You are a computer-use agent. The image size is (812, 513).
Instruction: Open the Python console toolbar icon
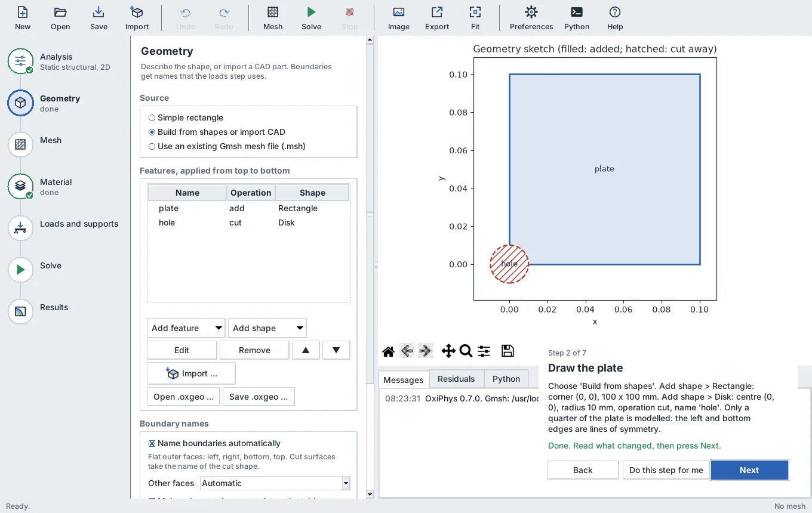coord(577,18)
